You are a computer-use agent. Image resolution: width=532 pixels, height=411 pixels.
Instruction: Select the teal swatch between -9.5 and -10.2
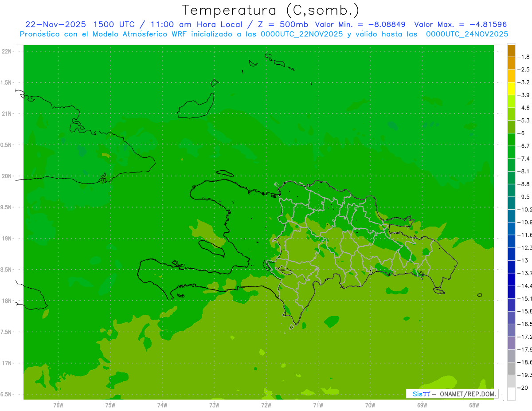click(511, 203)
